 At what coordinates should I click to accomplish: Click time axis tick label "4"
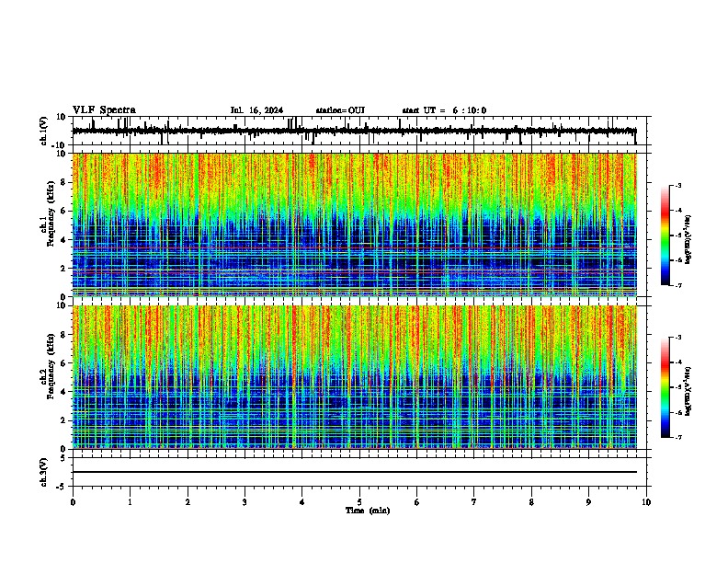(302, 502)
